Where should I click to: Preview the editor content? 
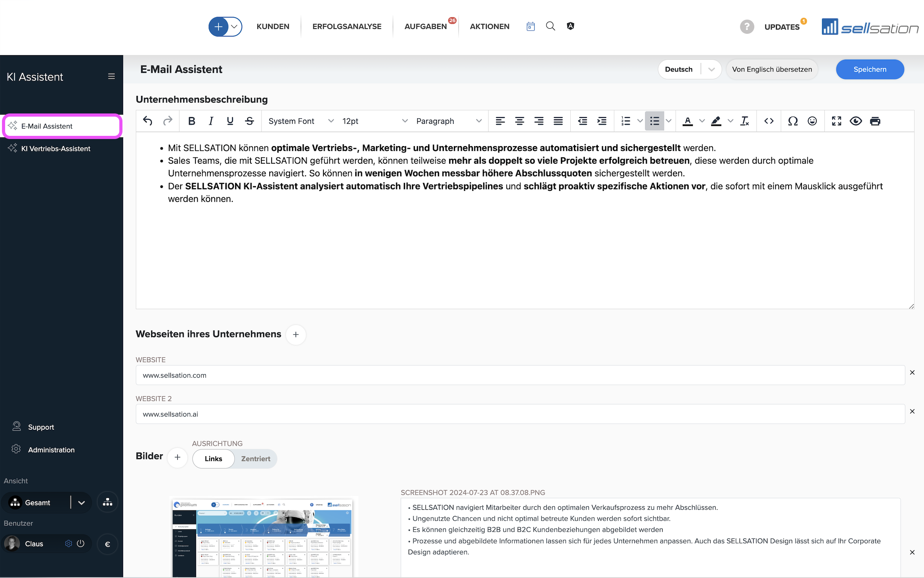tap(856, 121)
